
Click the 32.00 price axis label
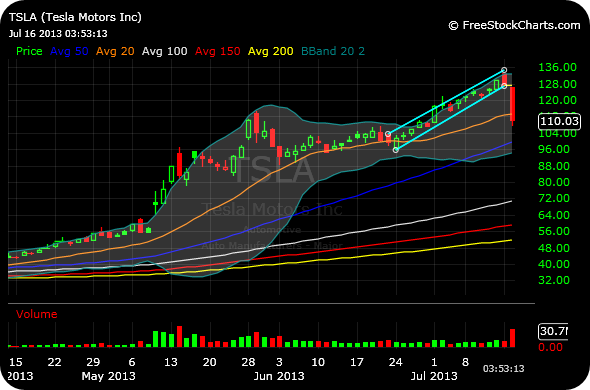point(554,280)
